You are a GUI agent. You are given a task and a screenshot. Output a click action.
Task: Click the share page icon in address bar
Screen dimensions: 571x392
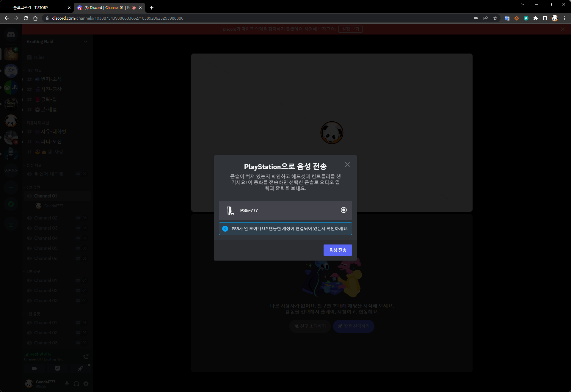486,18
